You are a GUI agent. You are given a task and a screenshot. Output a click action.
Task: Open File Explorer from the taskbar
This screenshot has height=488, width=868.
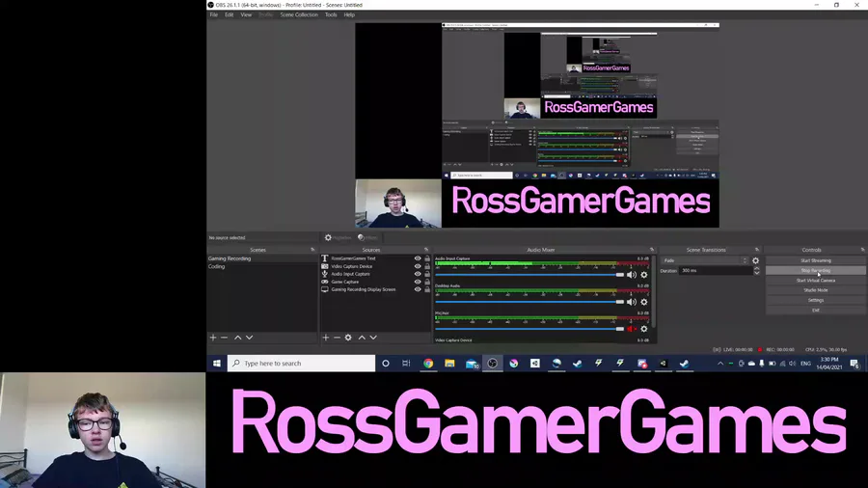(449, 364)
